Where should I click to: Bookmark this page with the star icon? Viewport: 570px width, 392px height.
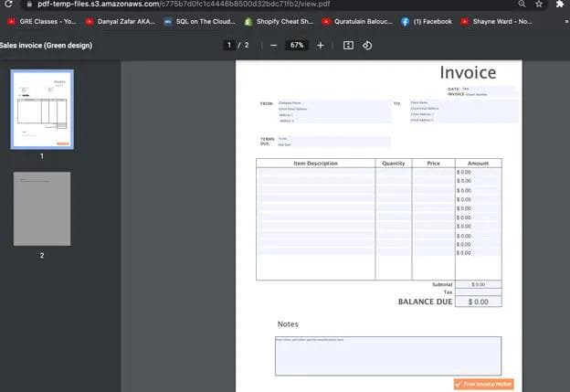539,5
